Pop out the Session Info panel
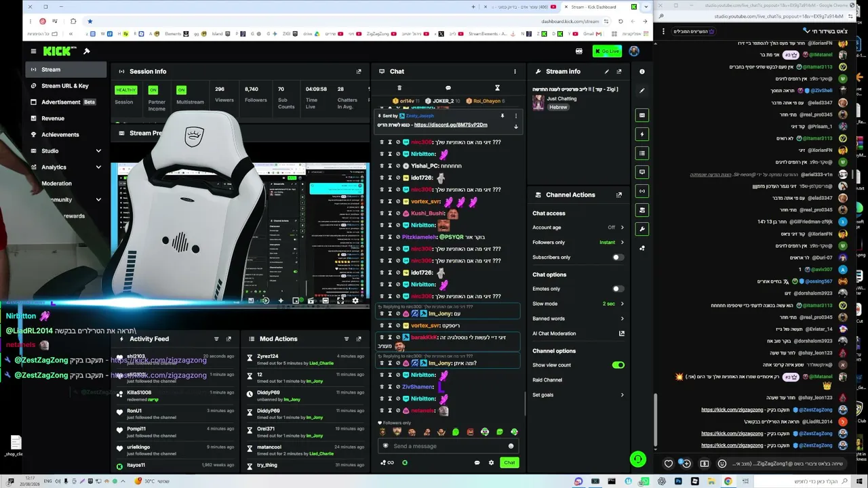868x488 pixels. (x=359, y=71)
